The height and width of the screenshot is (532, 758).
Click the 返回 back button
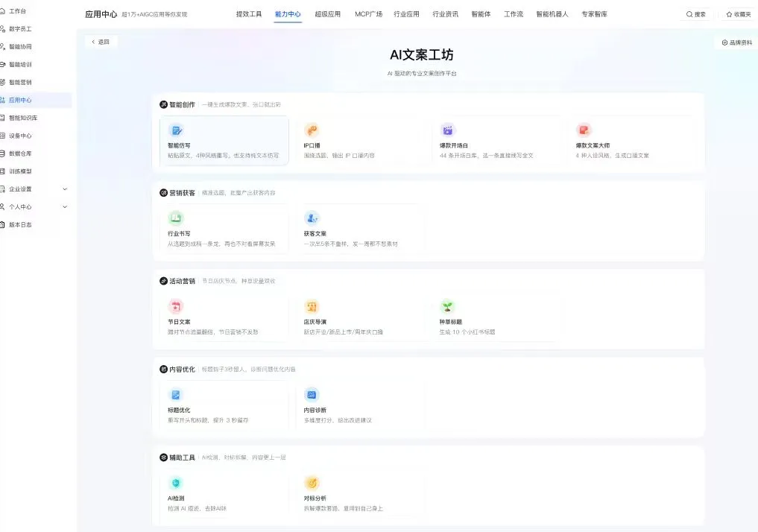point(101,42)
